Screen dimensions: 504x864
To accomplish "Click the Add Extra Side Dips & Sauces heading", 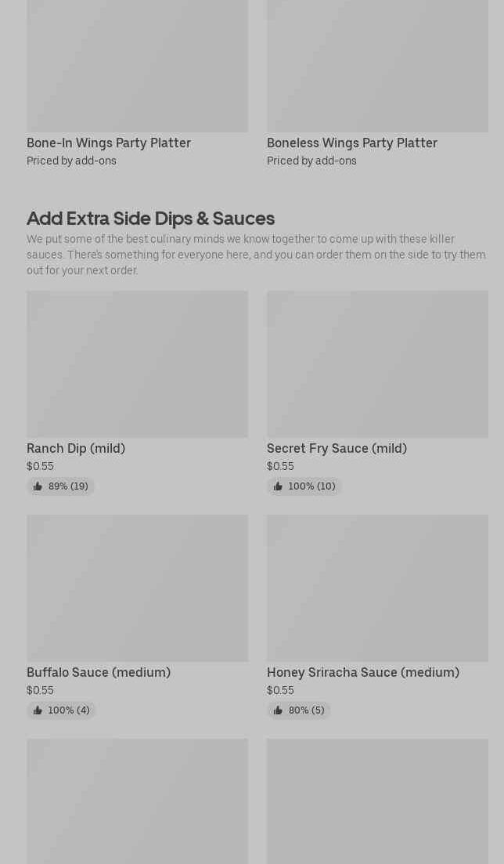I will (150, 219).
